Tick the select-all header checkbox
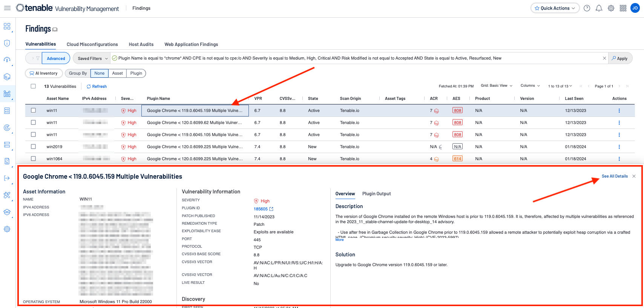This screenshot has width=644, height=308. tap(33, 86)
